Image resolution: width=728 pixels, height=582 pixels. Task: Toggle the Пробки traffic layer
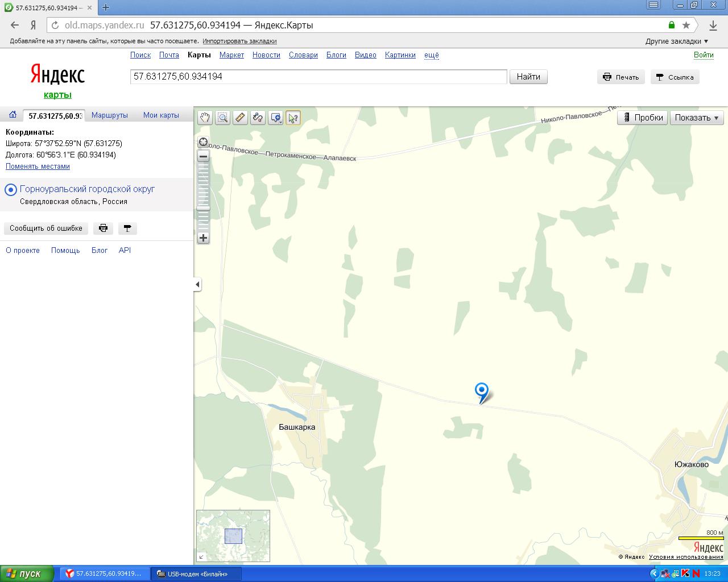click(642, 118)
